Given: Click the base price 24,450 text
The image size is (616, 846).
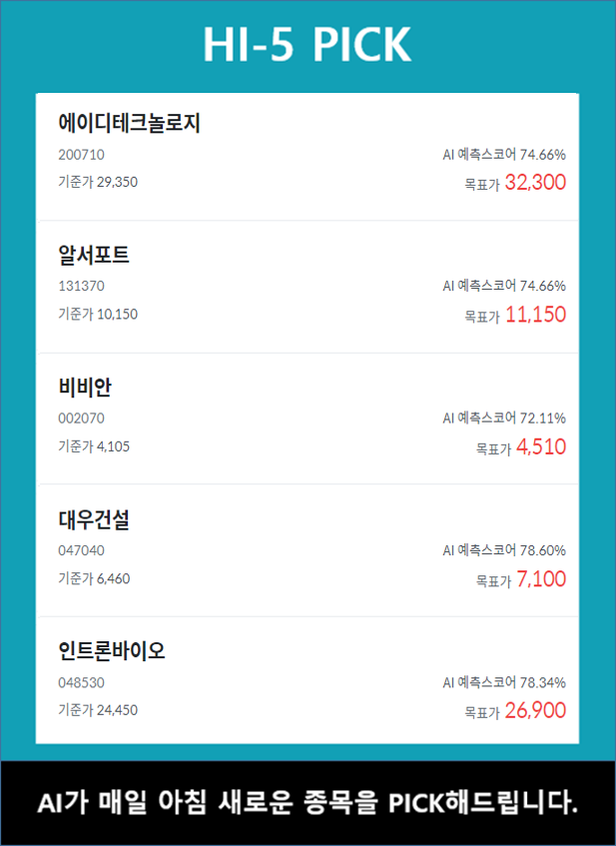Looking at the screenshot, I should (98, 710).
